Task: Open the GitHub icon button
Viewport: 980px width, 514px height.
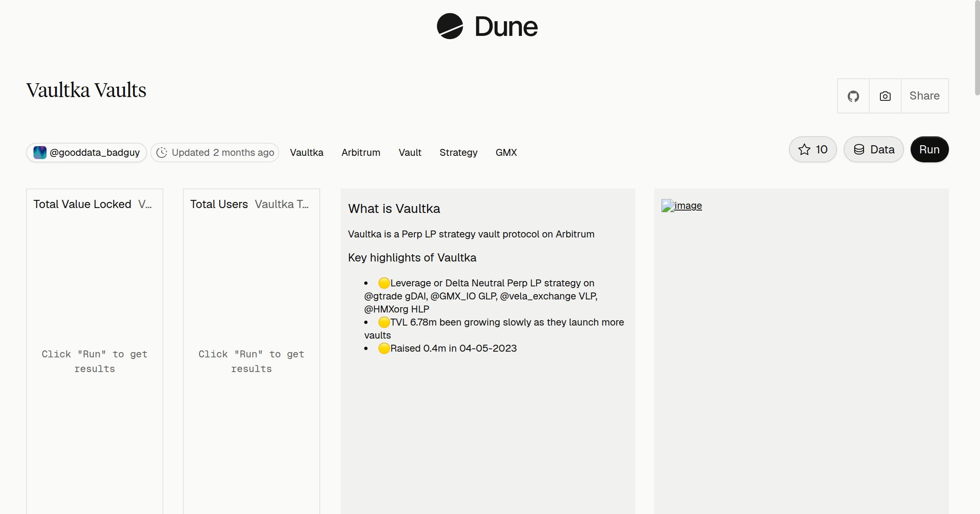Action: click(x=853, y=96)
